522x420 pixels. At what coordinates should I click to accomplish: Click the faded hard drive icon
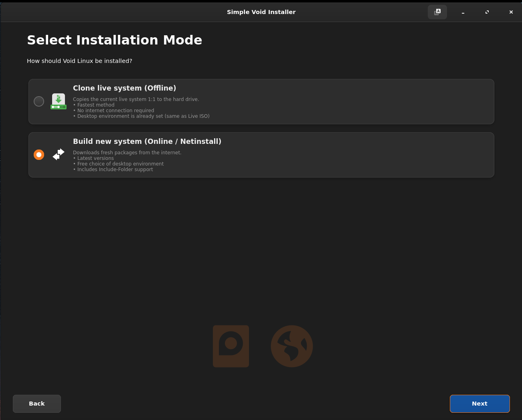[231, 346]
